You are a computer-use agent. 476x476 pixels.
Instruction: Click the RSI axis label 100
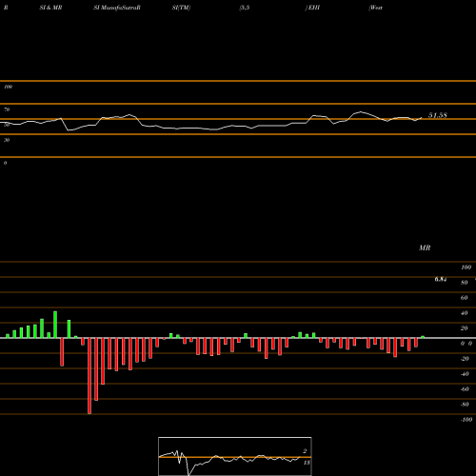9,87
